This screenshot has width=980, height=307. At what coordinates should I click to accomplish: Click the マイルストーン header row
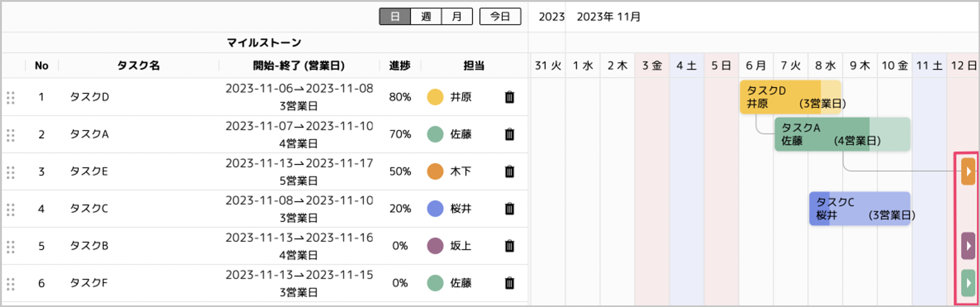265,43
